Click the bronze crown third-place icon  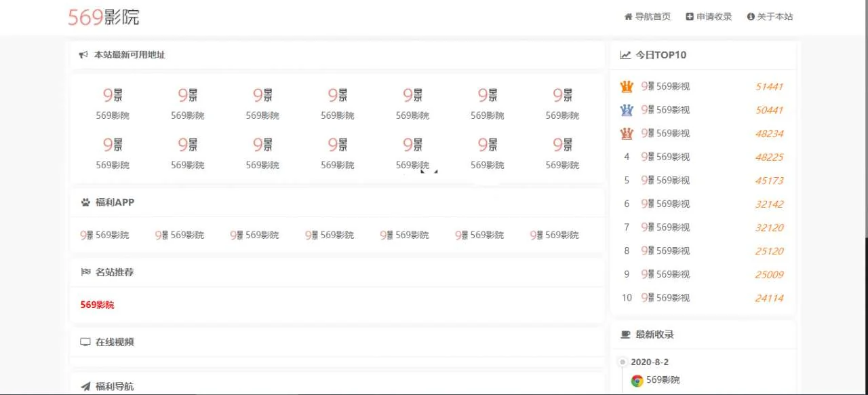click(x=627, y=134)
